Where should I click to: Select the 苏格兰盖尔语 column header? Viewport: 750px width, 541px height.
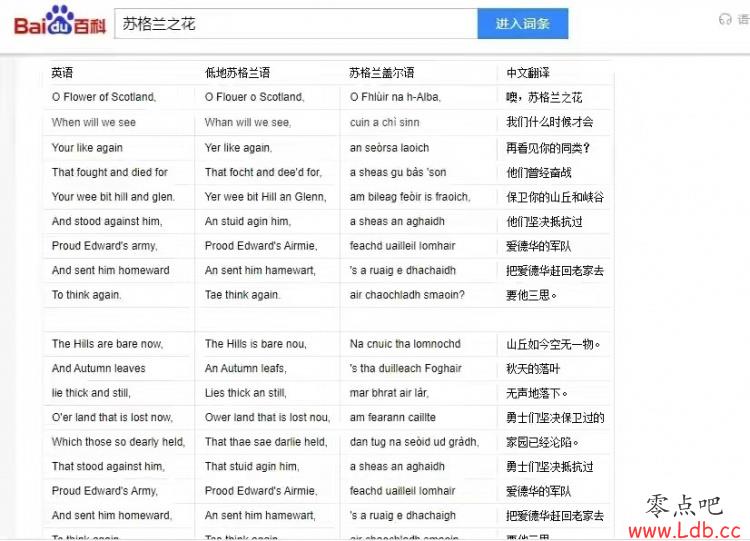click(382, 73)
